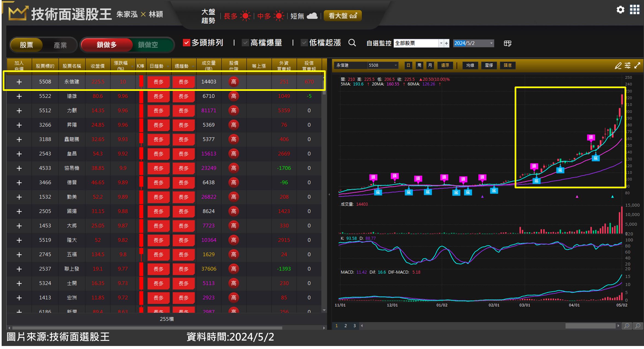Viewport: 644px width, 349px height.
Task: Toggle the 低檔起漲 checkbox
Action: tap(304, 43)
